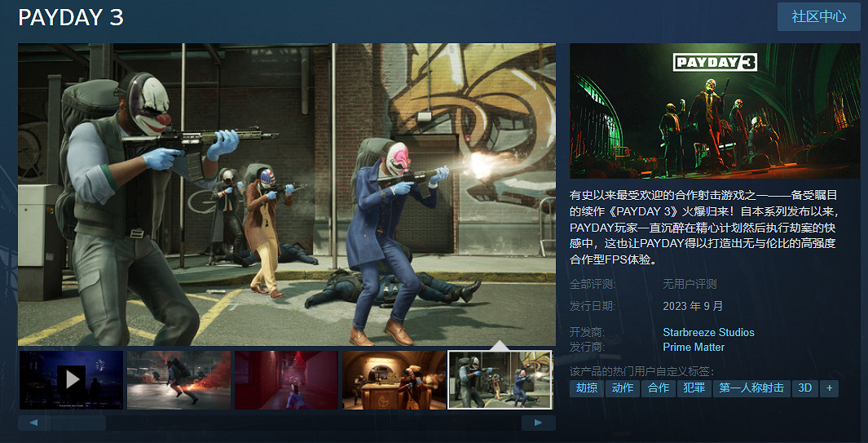Click the 犯罪 tag
The image size is (868, 443).
(x=694, y=388)
